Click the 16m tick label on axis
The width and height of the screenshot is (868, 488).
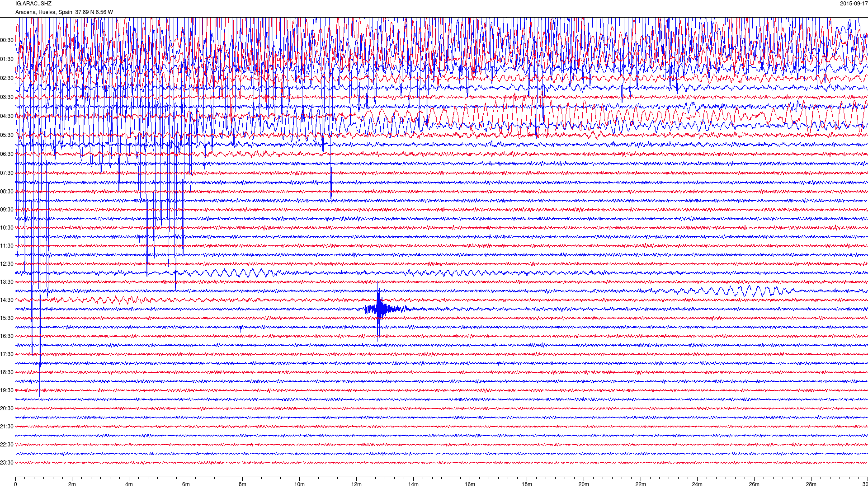point(470,484)
